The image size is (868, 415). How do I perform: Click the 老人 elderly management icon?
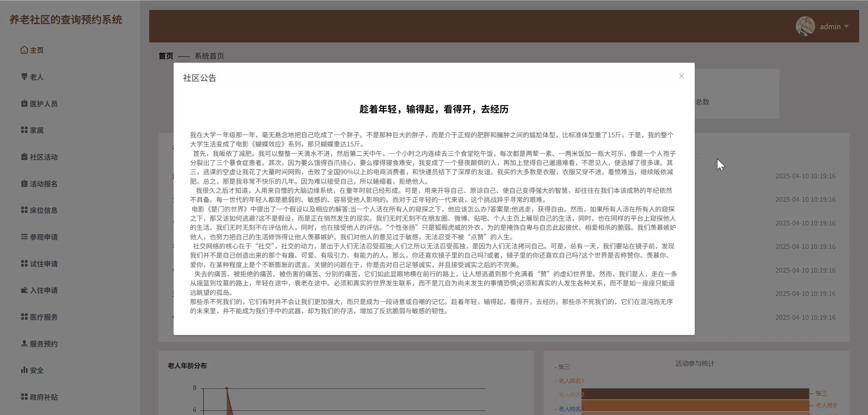click(24, 77)
